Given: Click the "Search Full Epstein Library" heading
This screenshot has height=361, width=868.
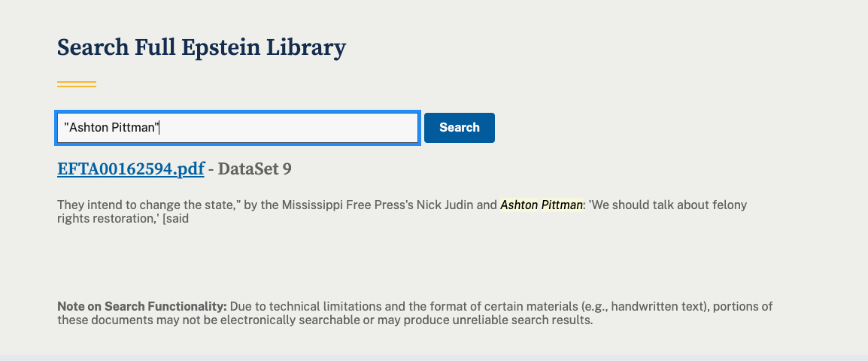Looking at the screenshot, I should pos(201,48).
